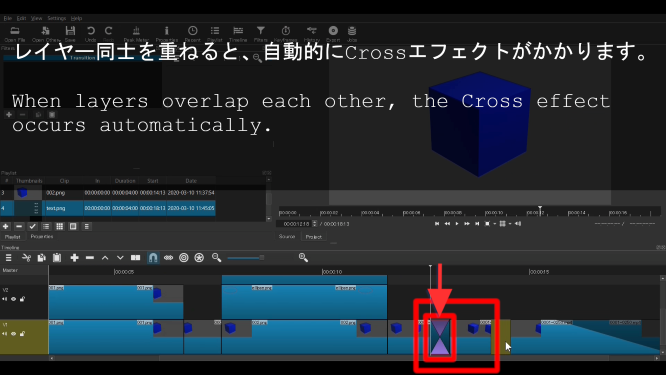
Task: Click the Save floppy disk icon
Action: 70,31
